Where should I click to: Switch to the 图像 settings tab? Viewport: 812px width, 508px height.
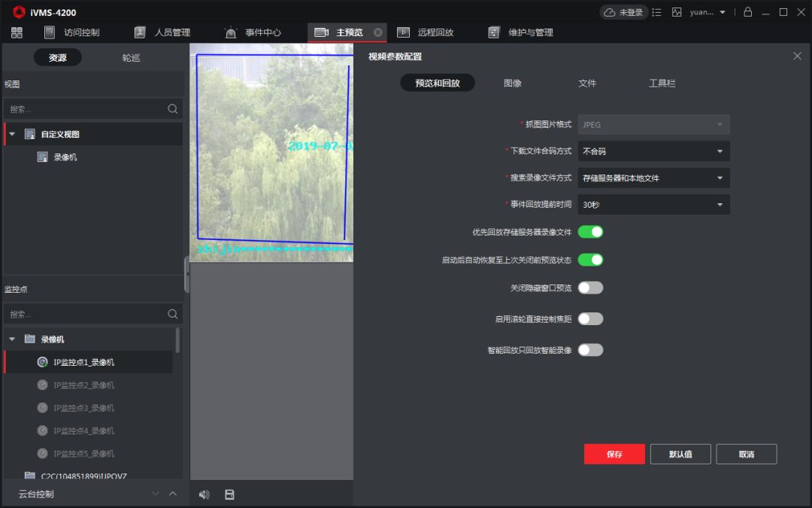tap(513, 83)
